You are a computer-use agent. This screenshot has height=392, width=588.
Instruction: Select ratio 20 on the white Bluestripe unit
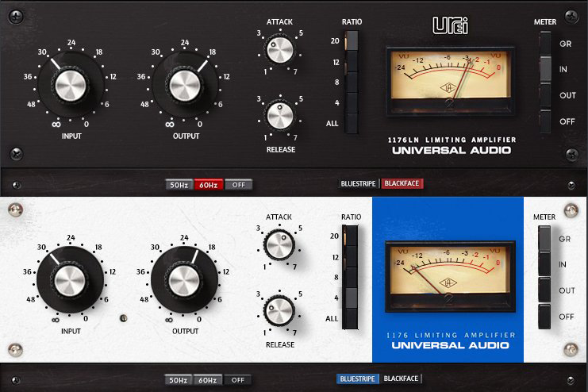click(x=351, y=236)
